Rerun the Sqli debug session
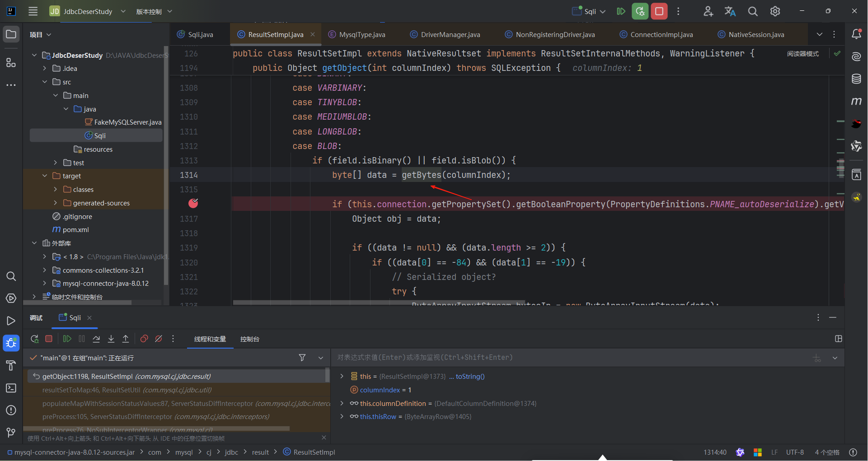The width and height of the screenshot is (868, 461). pyautogui.click(x=34, y=339)
